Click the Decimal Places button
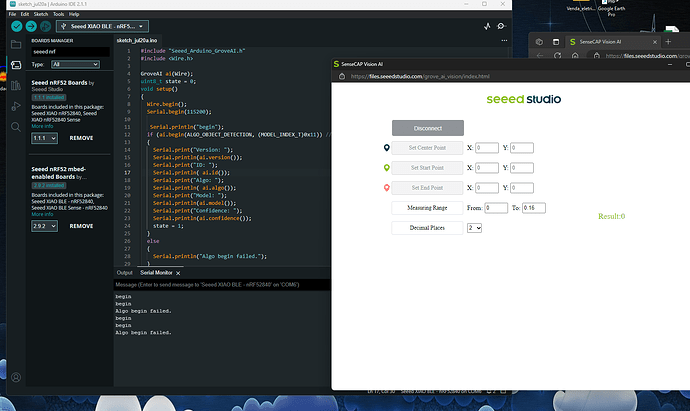The image size is (690, 411). click(x=427, y=228)
